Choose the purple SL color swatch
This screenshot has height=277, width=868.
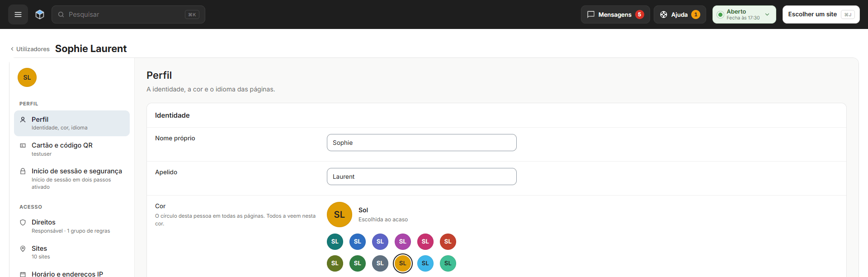pos(403,242)
